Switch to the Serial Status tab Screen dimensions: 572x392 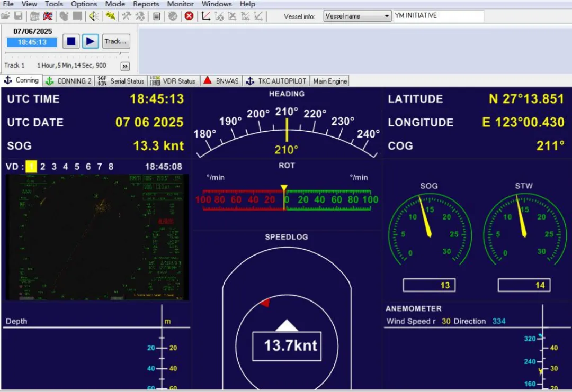(121, 81)
